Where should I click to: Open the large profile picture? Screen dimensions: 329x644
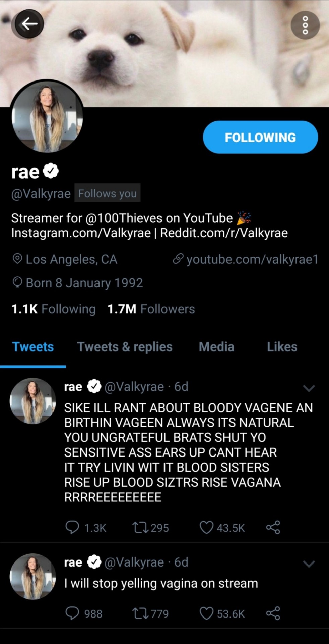tap(47, 116)
